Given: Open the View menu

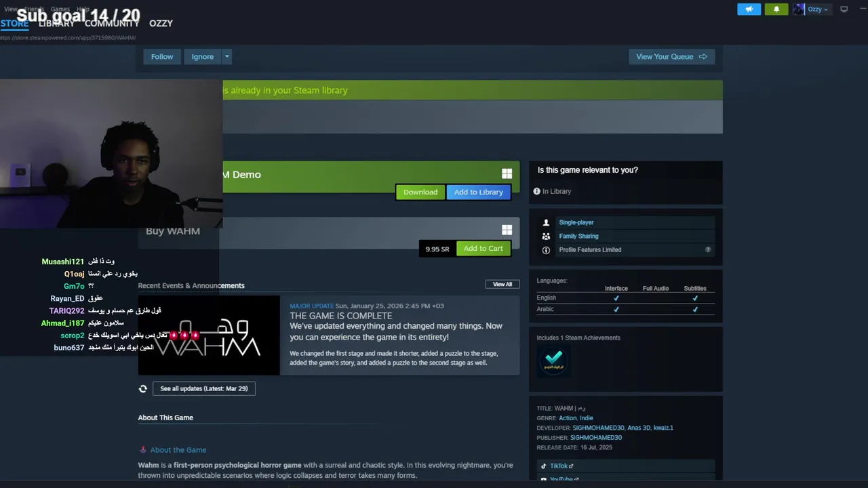Looking at the screenshot, I should [x=10, y=9].
